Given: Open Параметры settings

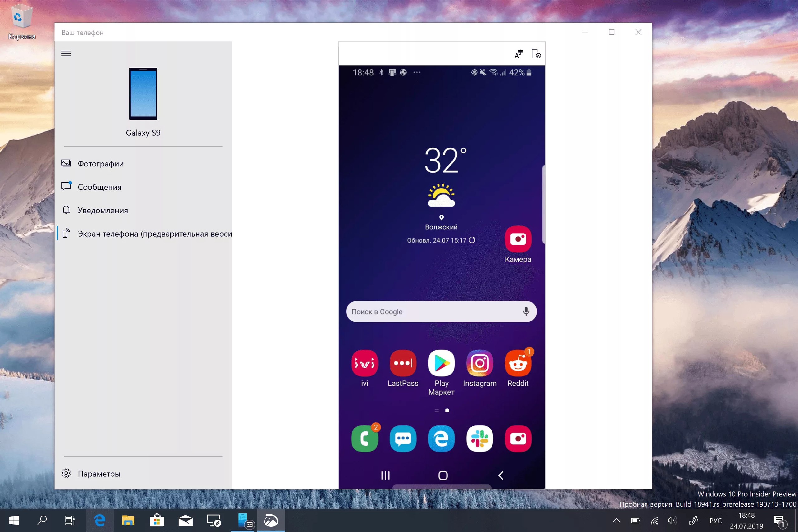Looking at the screenshot, I should pyautogui.click(x=99, y=474).
